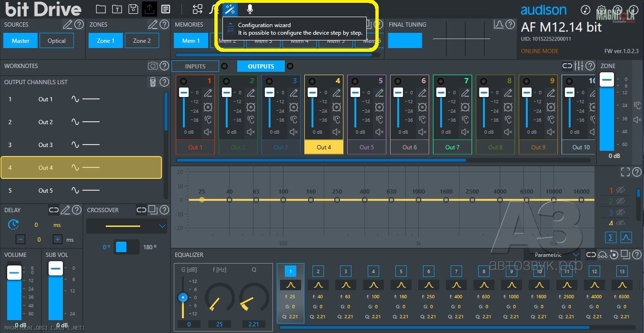This screenshot has height=333, width=644.
Task: Click the upload/finalize to device icon
Action: tap(150, 9)
